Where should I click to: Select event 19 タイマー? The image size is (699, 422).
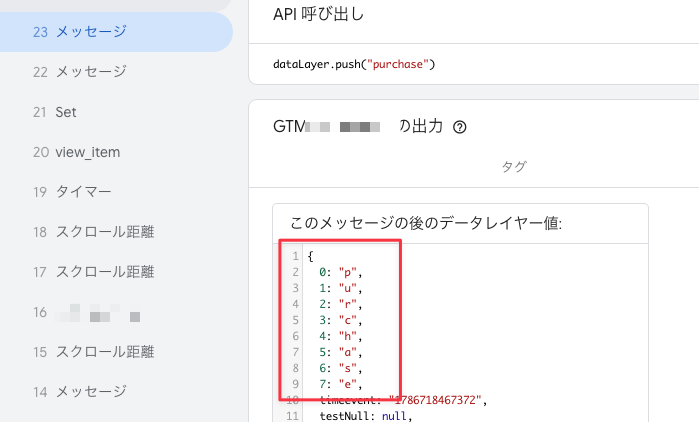pos(72,192)
